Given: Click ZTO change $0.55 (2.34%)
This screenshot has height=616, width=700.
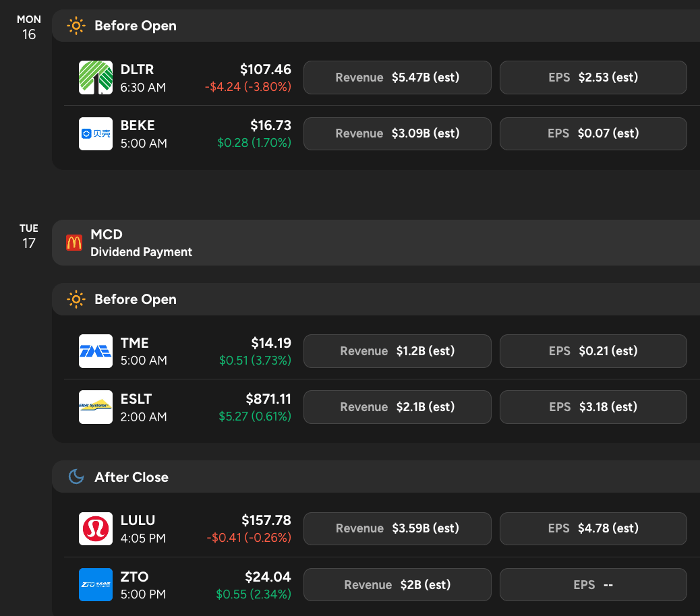Looking at the screenshot, I should pyautogui.click(x=254, y=594).
